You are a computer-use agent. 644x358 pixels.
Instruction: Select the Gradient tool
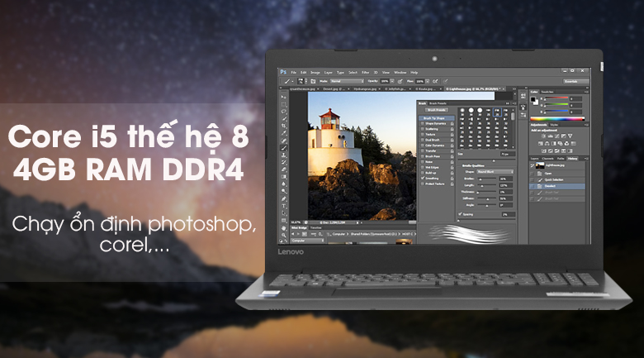coord(283,177)
